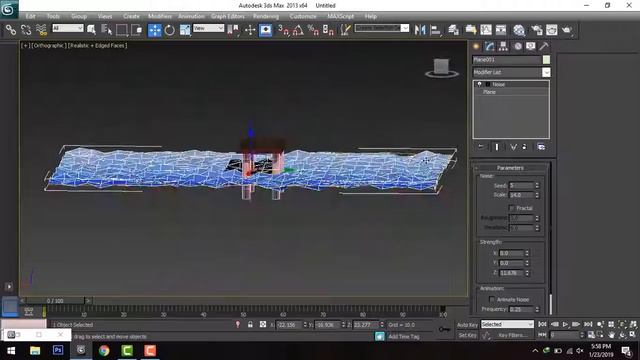The image size is (640, 360).
Task: Toggle Absolute/Offset transform type-in mode
Action: click(263, 324)
